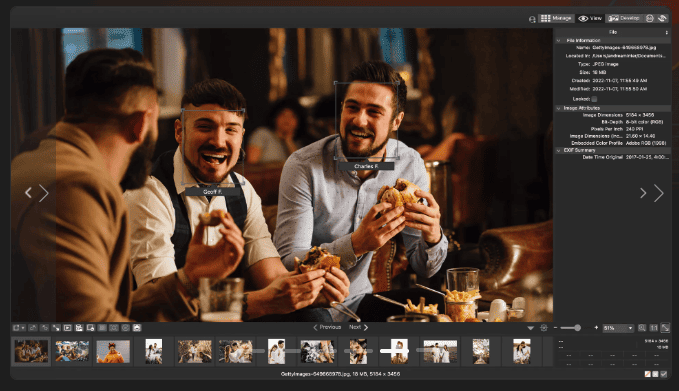Select the orange sweater person thumbnail
The width and height of the screenshot is (679, 391).
click(x=113, y=351)
